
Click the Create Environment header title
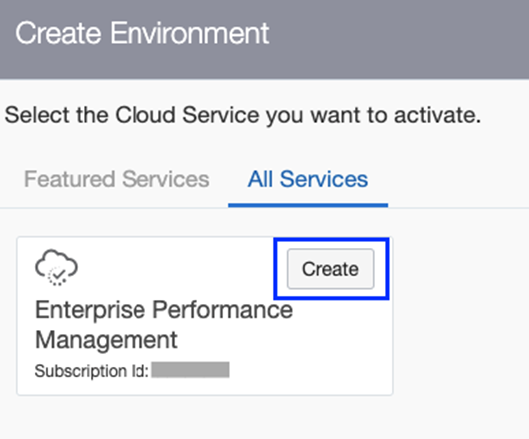coord(142,33)
